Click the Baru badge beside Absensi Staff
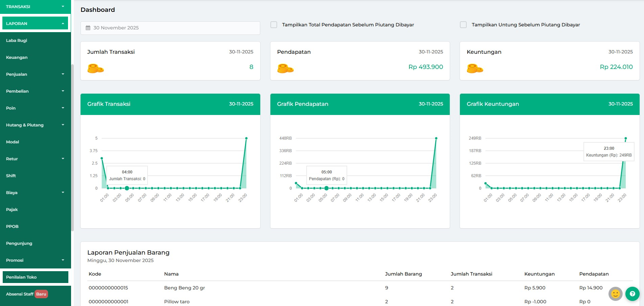Image resolution: width=644 pixels, height=306 pixels. 41,294
